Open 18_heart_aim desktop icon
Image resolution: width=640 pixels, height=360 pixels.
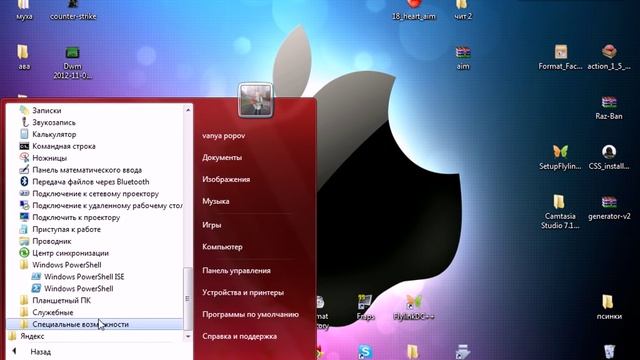click(x=413, y=11)
